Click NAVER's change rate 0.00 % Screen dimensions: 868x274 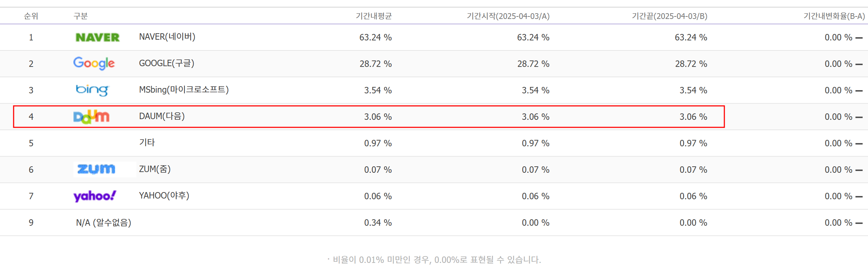838,38
